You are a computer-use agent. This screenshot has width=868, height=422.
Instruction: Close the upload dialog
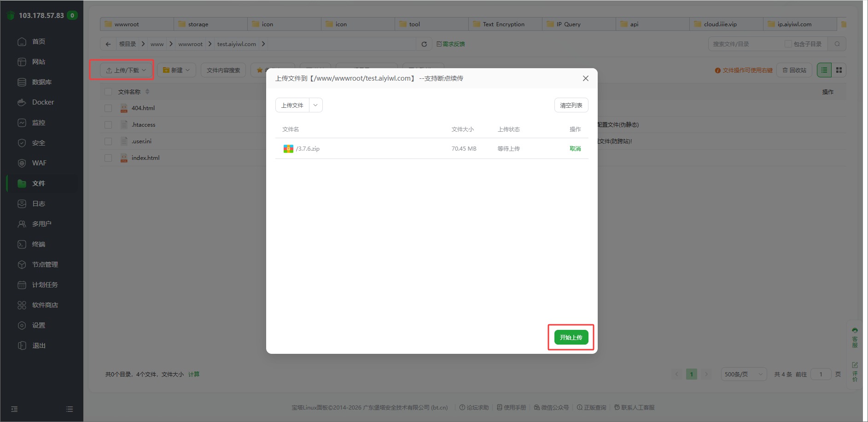585,78
